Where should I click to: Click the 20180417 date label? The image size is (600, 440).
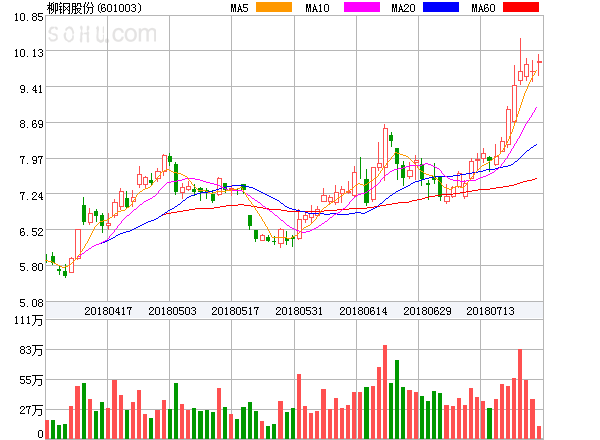pos(108,311)
